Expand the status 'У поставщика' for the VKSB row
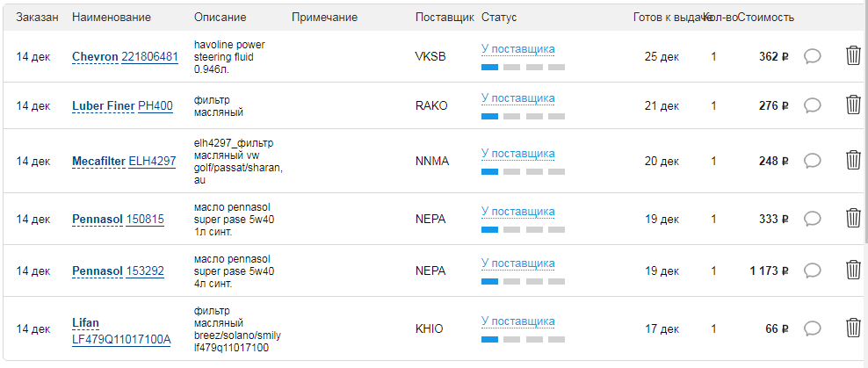 (518, 49)
